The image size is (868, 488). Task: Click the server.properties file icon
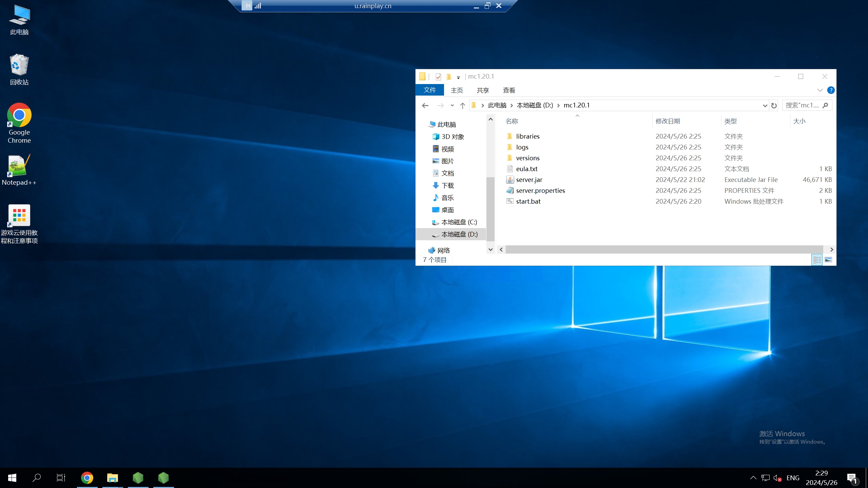(x=510, y=190)
